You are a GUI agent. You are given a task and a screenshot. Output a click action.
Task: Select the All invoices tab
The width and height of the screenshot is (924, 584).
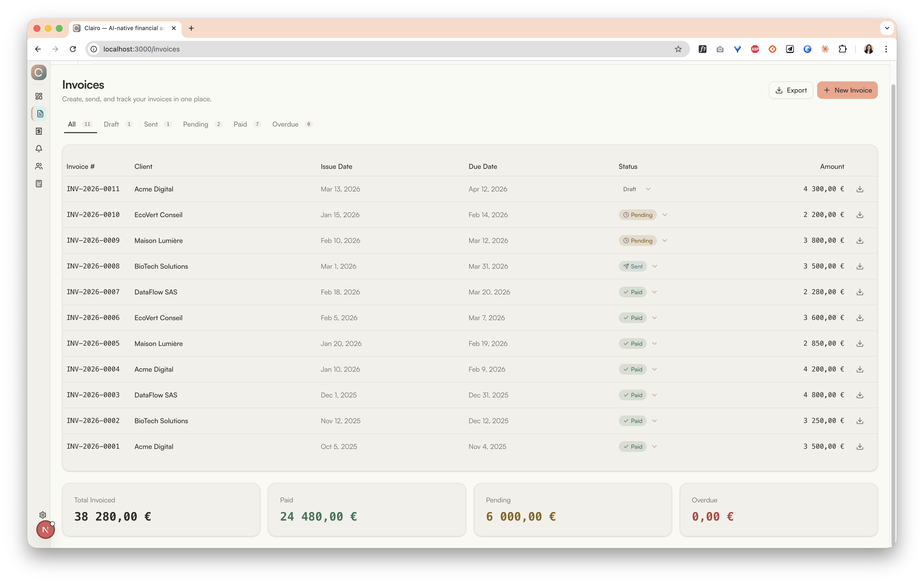pyautogui.click(x=80, y=124)
